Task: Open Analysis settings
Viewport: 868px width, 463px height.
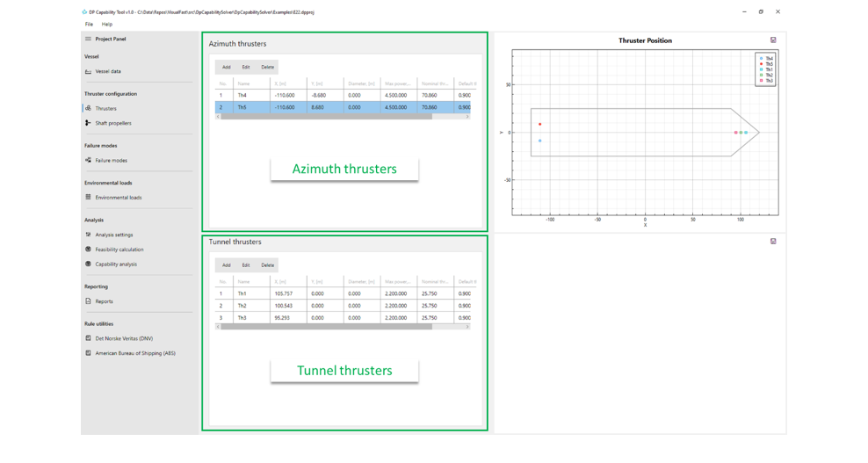Action: [113, 235]
